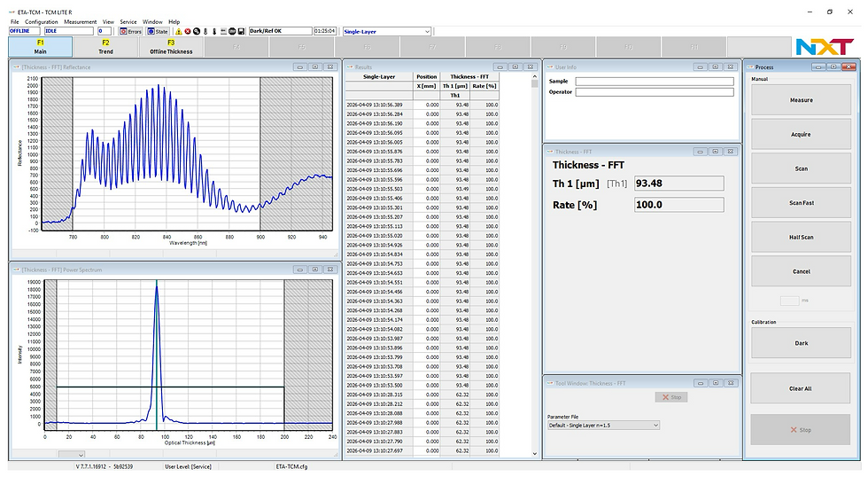Open the Measurement menu
The width and height of the screenshot is (868, 477).
[81, 22]
